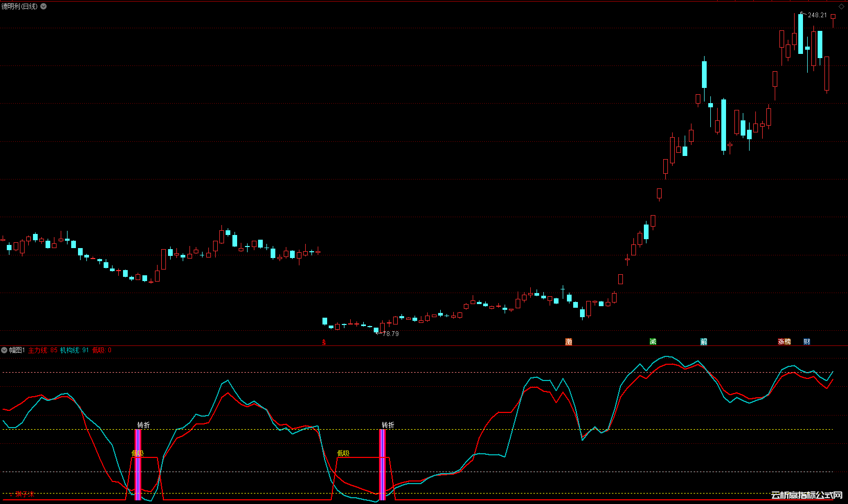The height and width of the screenshot is (504, 848).
Task: Click the red 涨榜 event marker icon
Action: pos(784,342)
